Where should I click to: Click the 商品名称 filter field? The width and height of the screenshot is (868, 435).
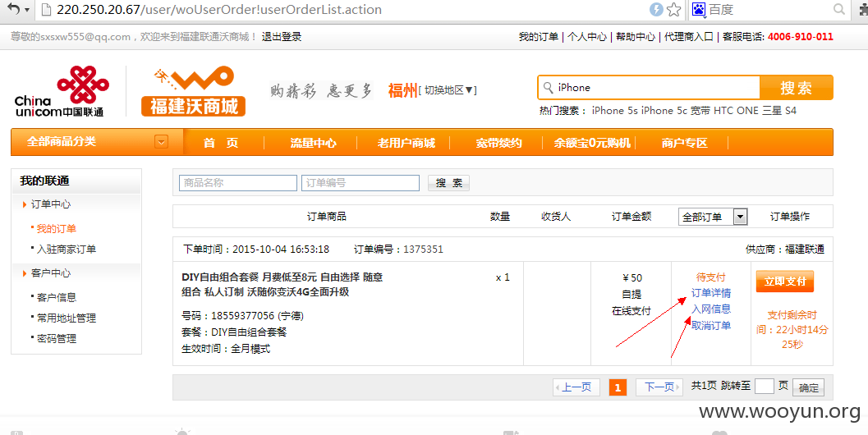point(238,183)
